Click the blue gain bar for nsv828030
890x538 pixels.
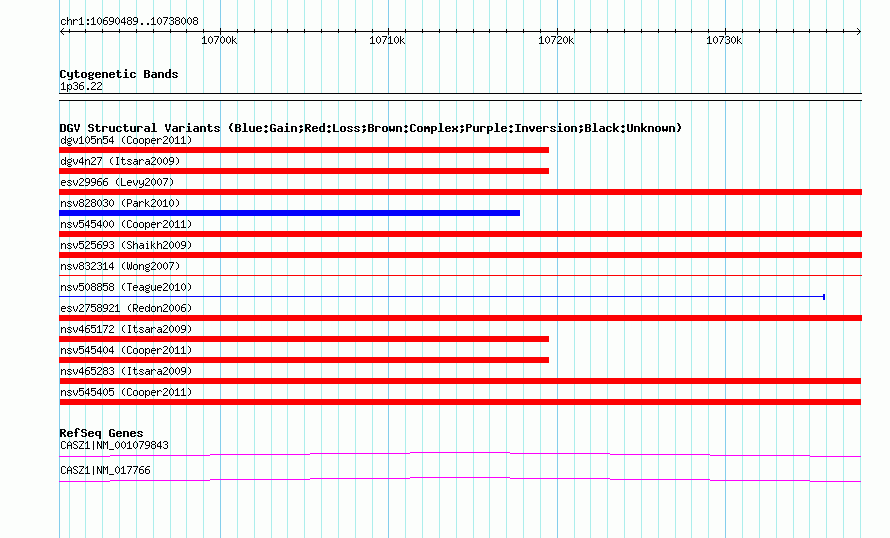coord(289,213)
